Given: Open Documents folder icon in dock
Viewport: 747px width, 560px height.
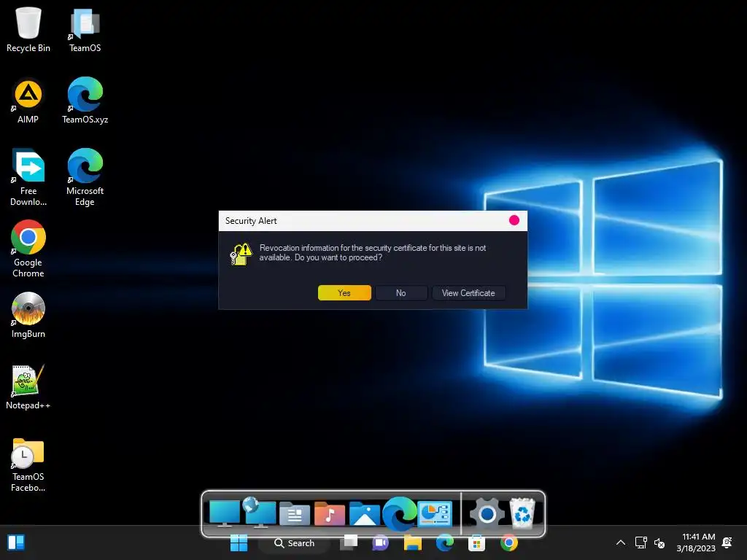Looking at the screenshot, I should click(295, 514).
